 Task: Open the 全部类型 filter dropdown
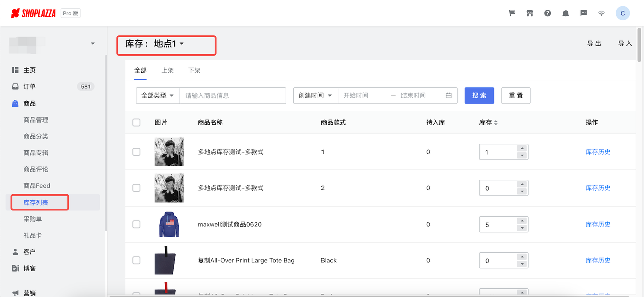[x=157, y=95]
